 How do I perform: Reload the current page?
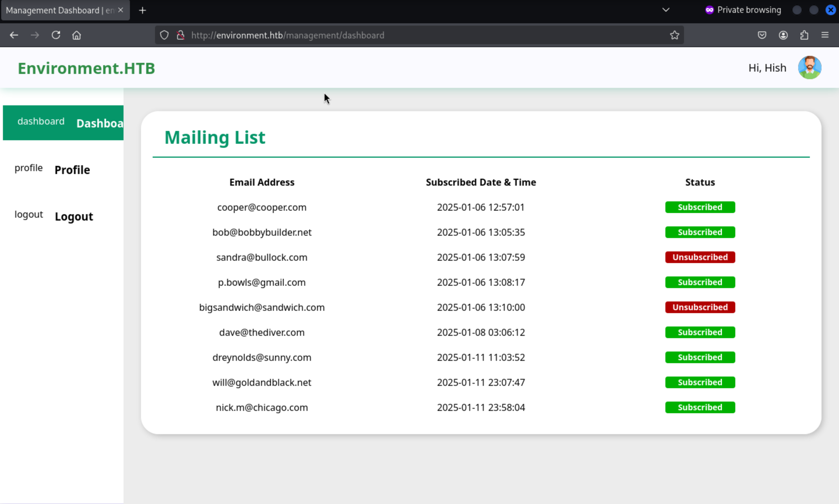56,35
